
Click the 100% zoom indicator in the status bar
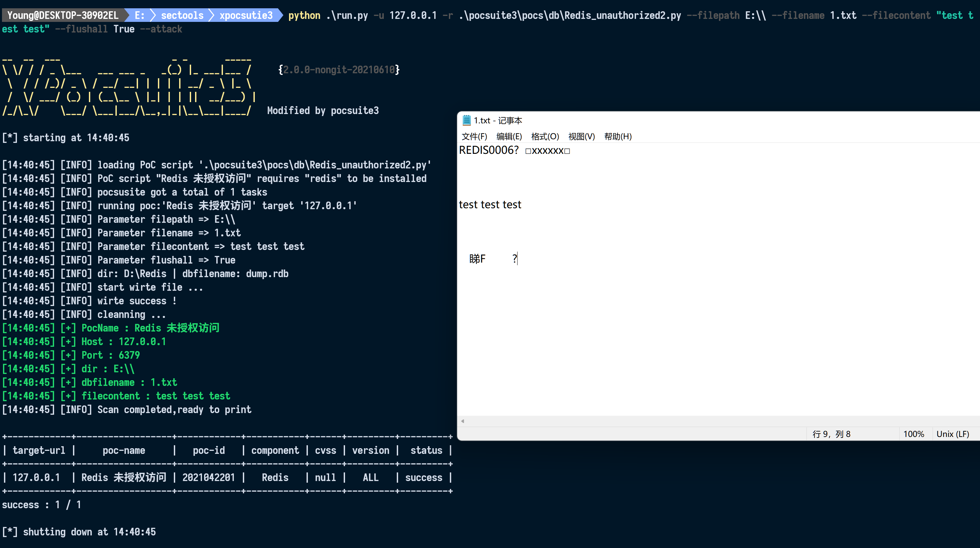click(x=915, y=434)
